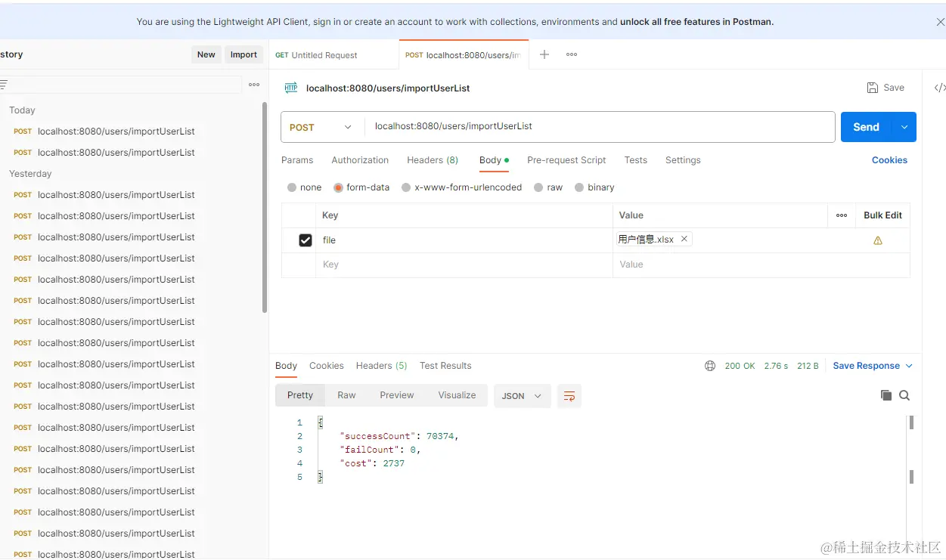Click the empty Key input cell
The width and height of the screenshot is (946, 560).
point(464,265)
